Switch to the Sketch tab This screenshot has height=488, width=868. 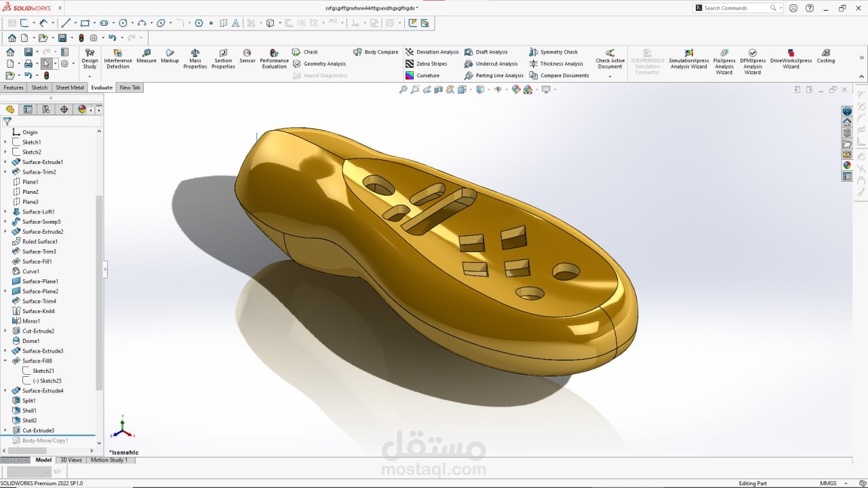click(x=39, y=87)
